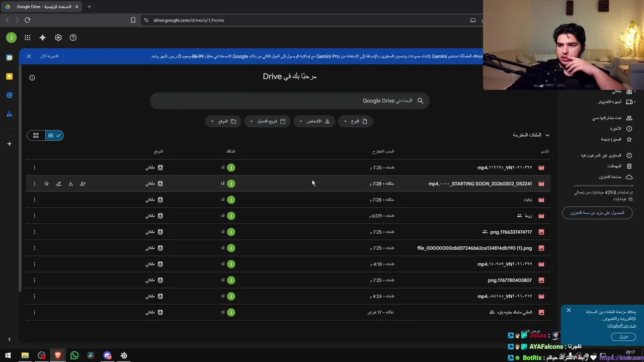Click the Get more storage button
This screenshot has width=644, height=362.
(x=597, y=213)
